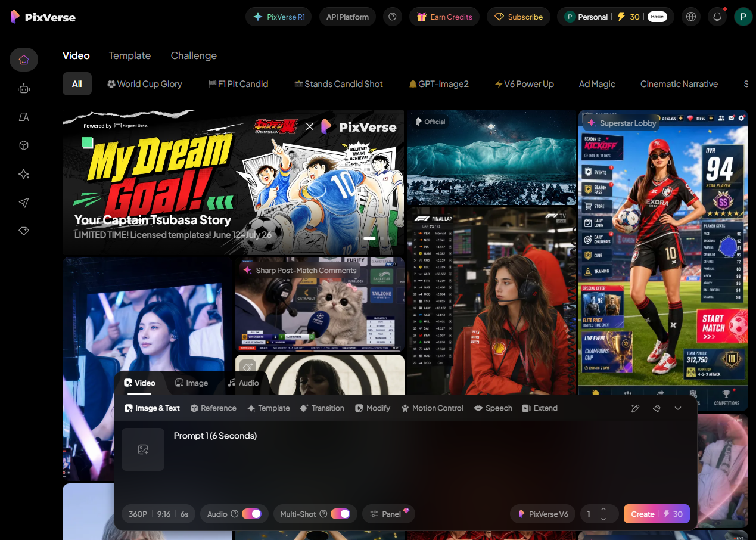
Task: Click the magic wand prompt enhance icon
Action: click(x=636, y=408)
